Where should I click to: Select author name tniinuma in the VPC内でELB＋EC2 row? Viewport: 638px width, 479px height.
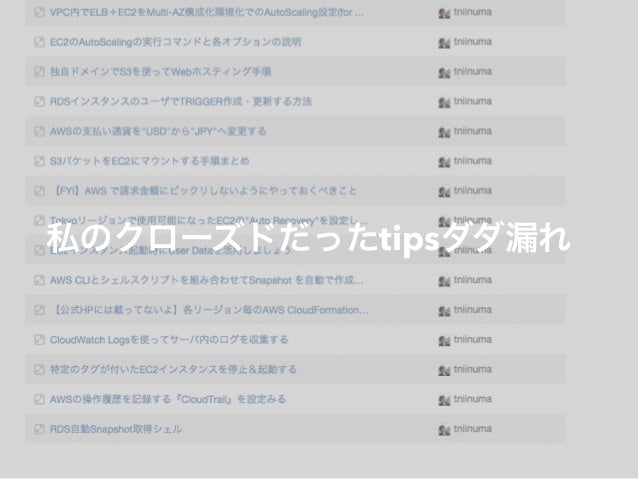pos(473,12)
